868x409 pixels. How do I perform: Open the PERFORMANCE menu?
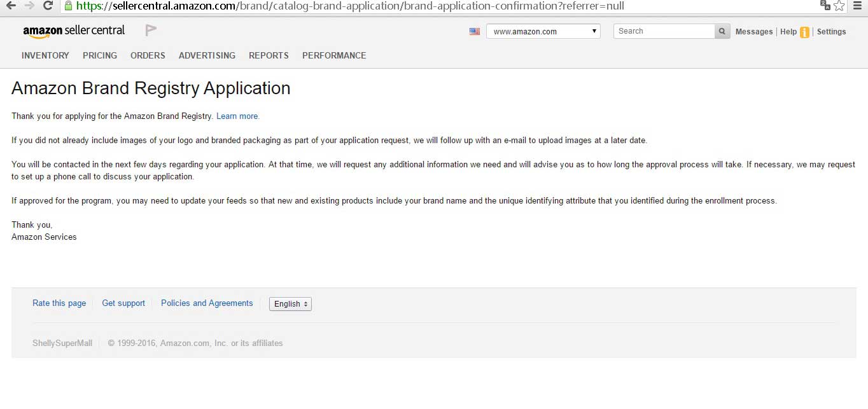click(x=334, y=55)
